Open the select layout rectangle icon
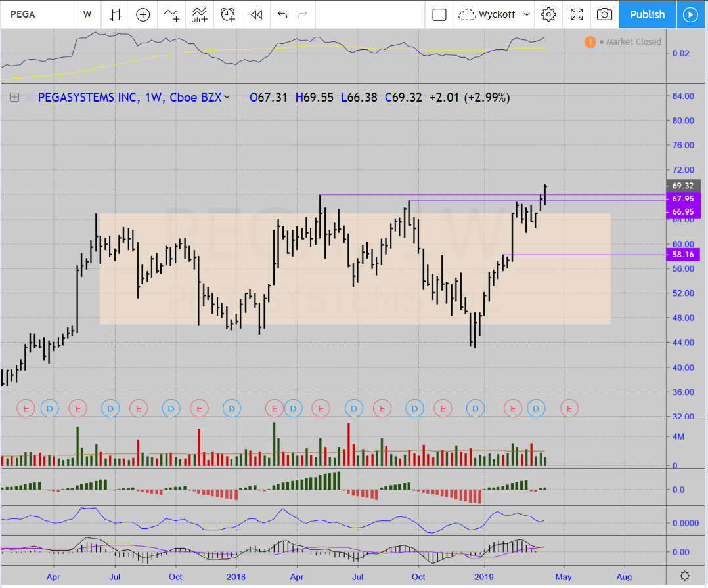This screenshot has width=708, height=588. (439, 14)
